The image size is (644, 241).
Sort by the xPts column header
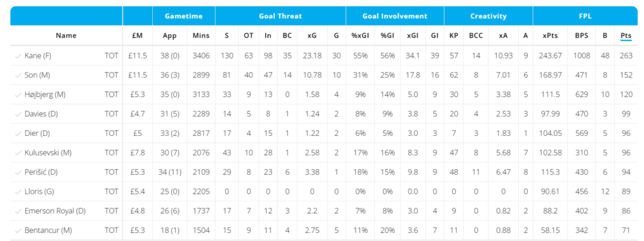click(550, 36)
